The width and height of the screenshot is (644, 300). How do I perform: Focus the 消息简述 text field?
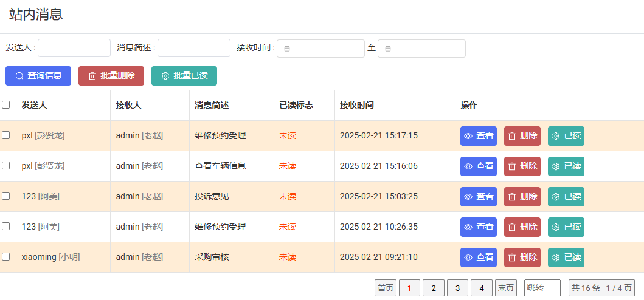pos(194,48)
